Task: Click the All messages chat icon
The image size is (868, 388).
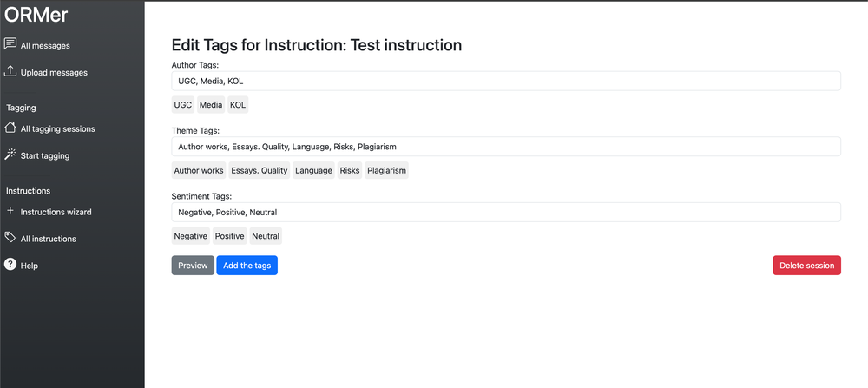Action: (x=10, y=44)
